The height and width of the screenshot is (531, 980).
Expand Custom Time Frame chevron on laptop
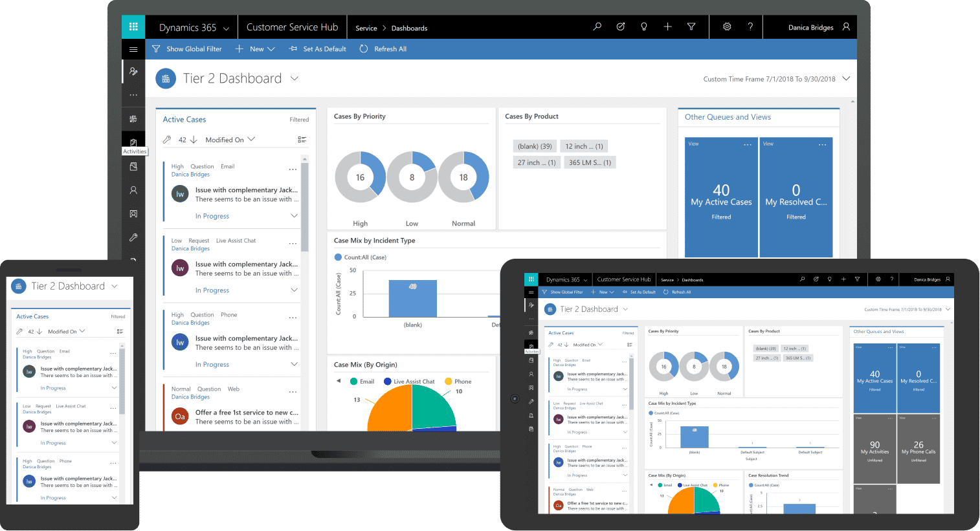(x=845, y=78)
